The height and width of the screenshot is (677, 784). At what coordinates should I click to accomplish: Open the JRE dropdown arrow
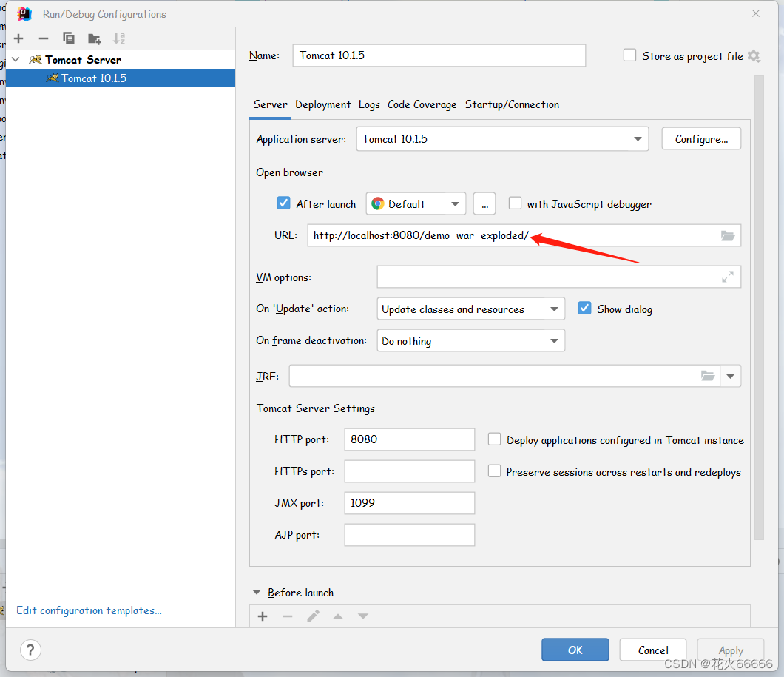tap(731, 376)
